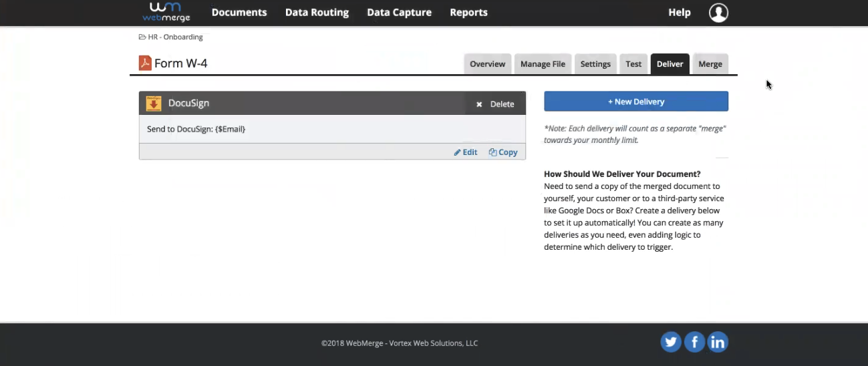Viewport: 868px width, 366px height.
Task: Click the DocuSign delivery header title
Action: pyautogui.click(x=188, y=104)
